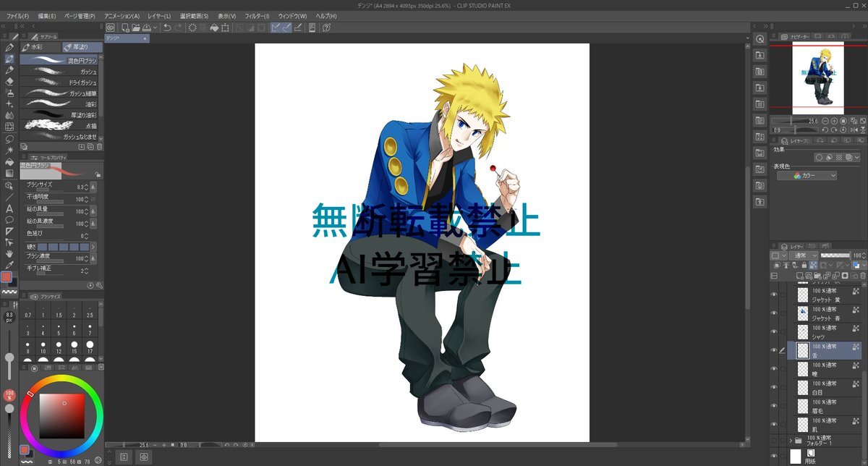Delete layer using the trash icon

click(861, 276)
